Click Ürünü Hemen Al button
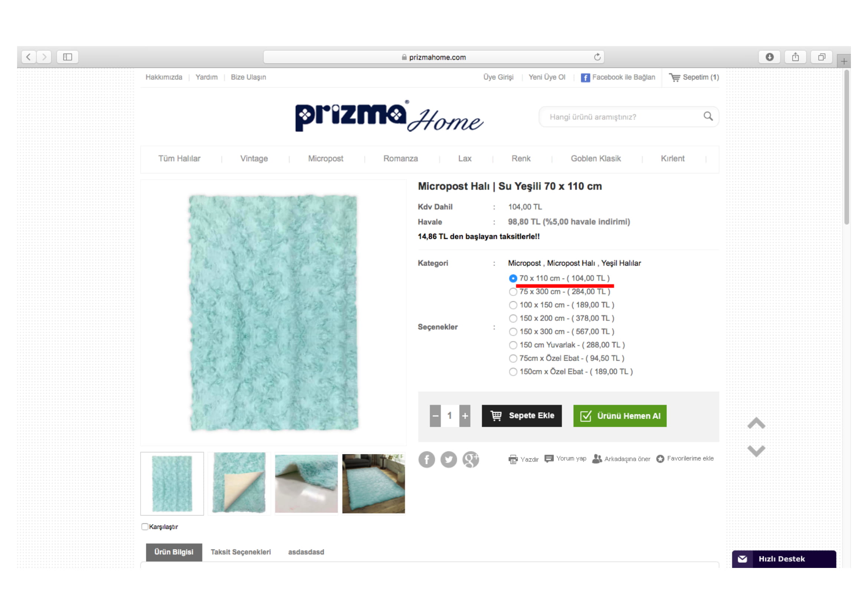The height and width of the screenshot is (614, 868). 620,416
